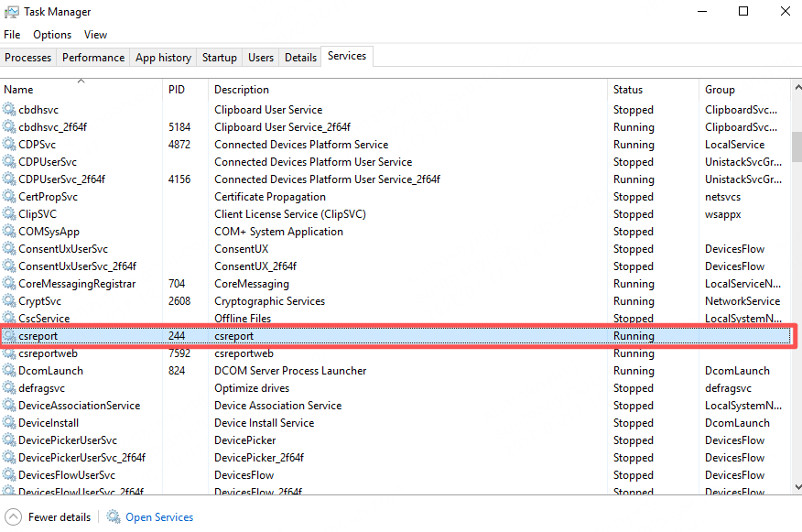Screen dimensions: 802x532
Task: Sort services by the Name column header
Action: (x=18, y=90)
